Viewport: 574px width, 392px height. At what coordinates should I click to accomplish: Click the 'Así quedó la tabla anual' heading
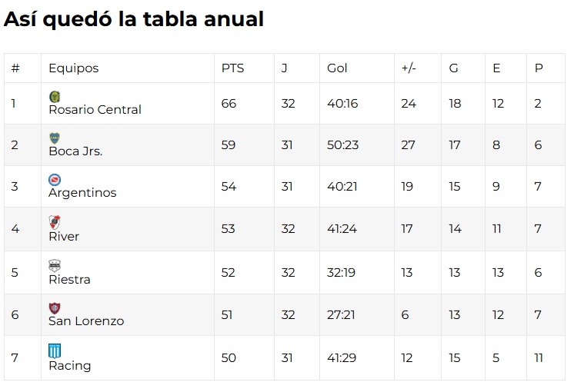134,20
